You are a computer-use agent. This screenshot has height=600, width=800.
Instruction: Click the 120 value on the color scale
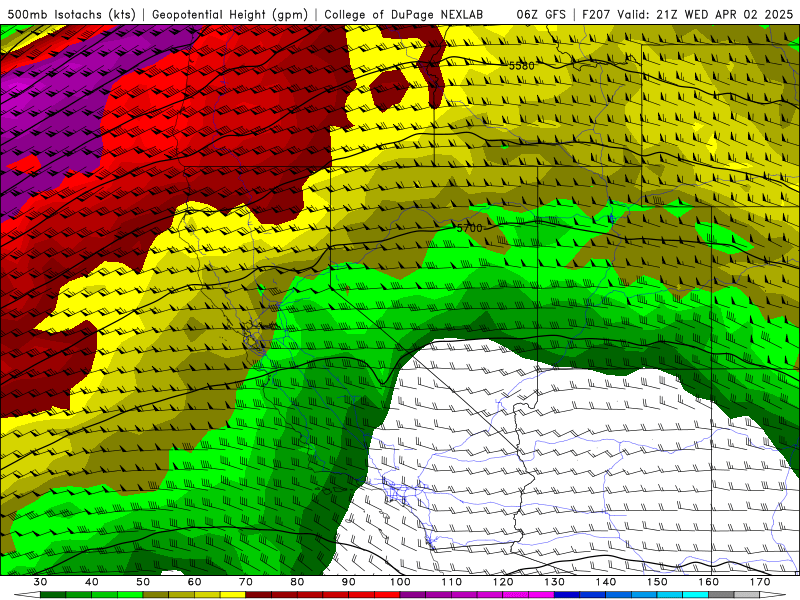(x=503, y=582)
